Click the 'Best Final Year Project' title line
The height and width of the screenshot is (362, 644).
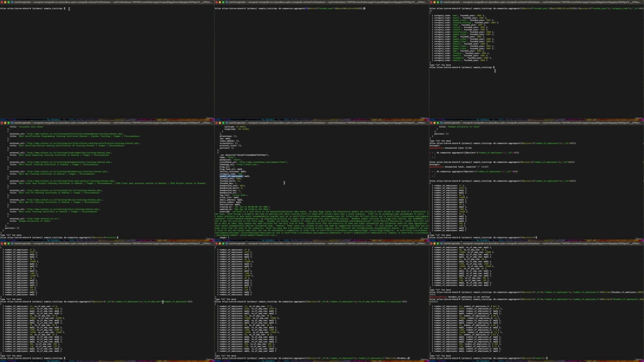[x=108, y=183]
